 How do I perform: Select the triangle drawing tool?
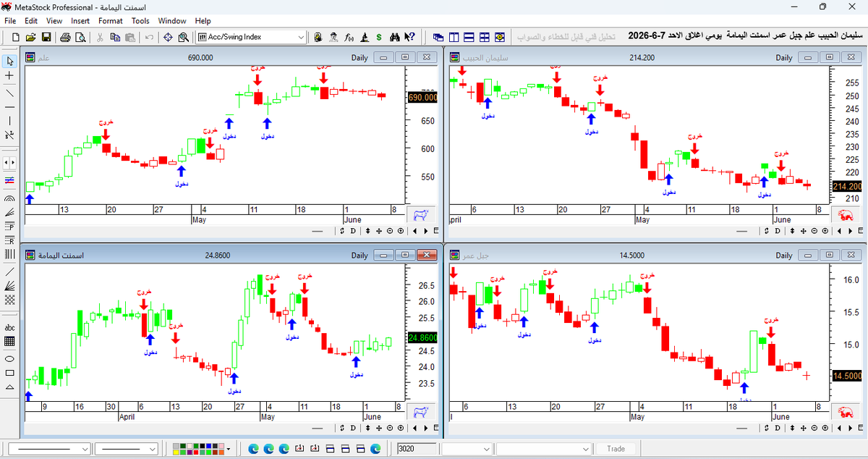click(9, 387)
